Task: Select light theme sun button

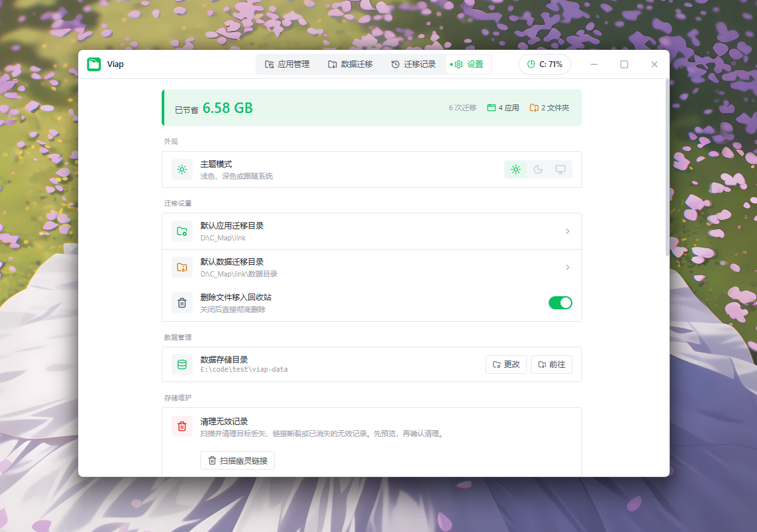Action: [516, 169]
